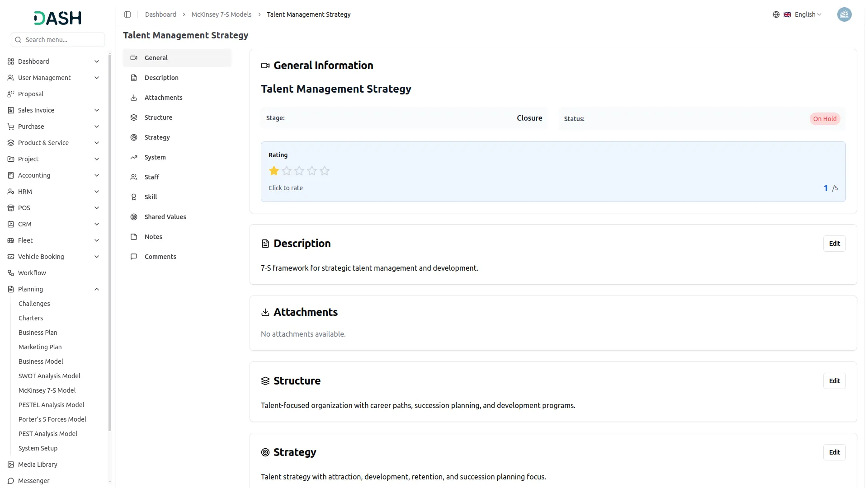Viewport: 868px width, 488px height.
Task: Select the Attachments section tab
Action: (163, 98)
